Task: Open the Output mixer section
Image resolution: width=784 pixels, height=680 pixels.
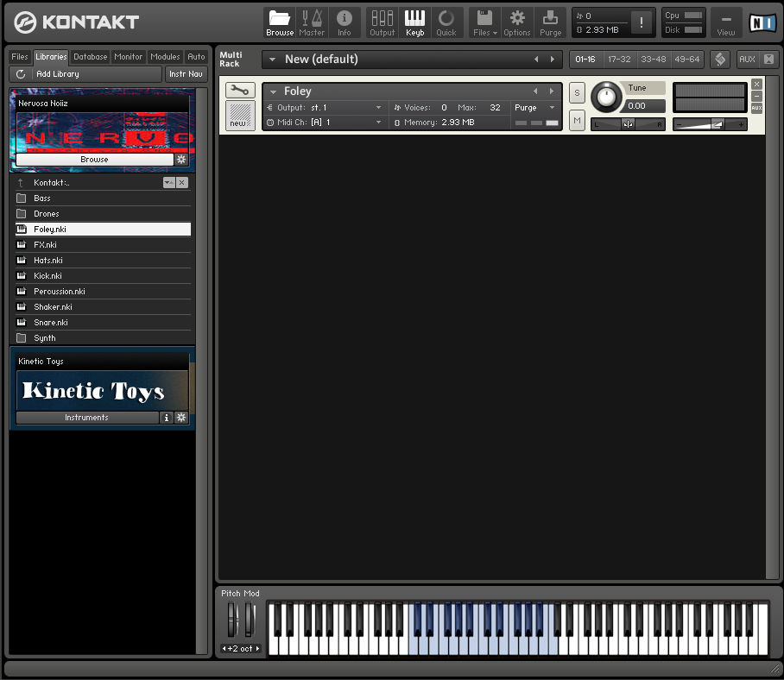Action: pyautogui.click(x=382, y=23)
